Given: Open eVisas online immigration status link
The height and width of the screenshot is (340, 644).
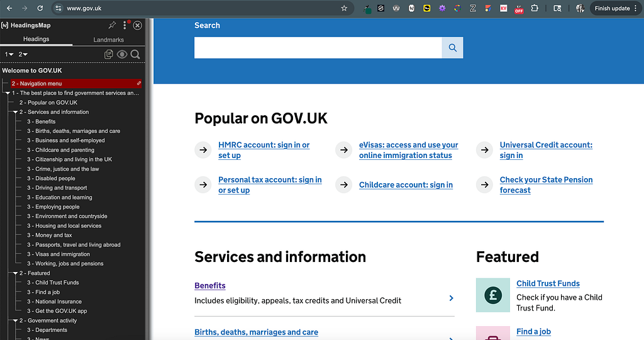Looking at the screenshot, I should [x=408, y=150].
